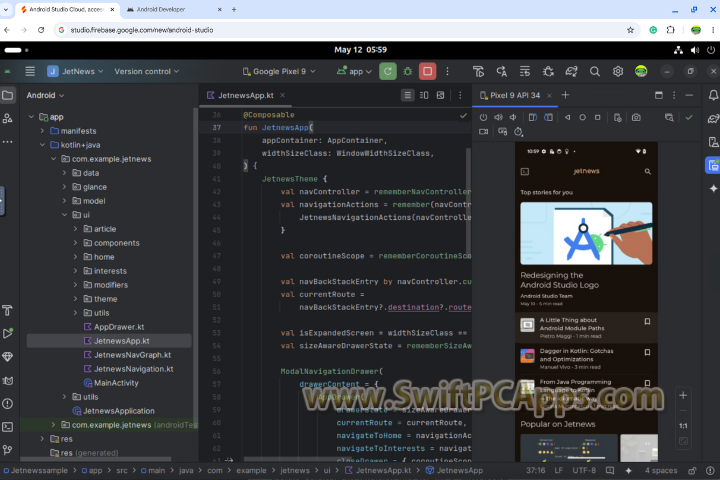The height and width of the screenshot is (480, 720).
Task: Open the Run tool window
Action: coord(8,333)
